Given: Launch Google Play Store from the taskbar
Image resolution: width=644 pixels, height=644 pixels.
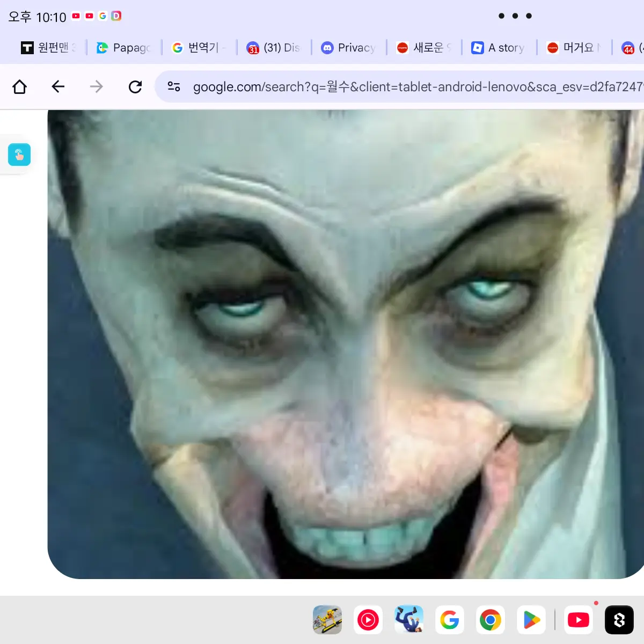Looking at the screenshot, I should (x=531, y=620).
